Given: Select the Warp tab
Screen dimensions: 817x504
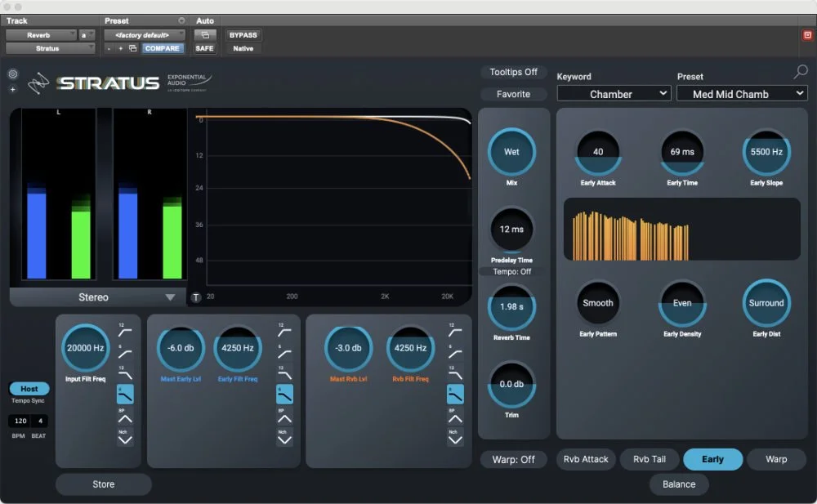Looking at the screenshot, I should pos(776,459).
